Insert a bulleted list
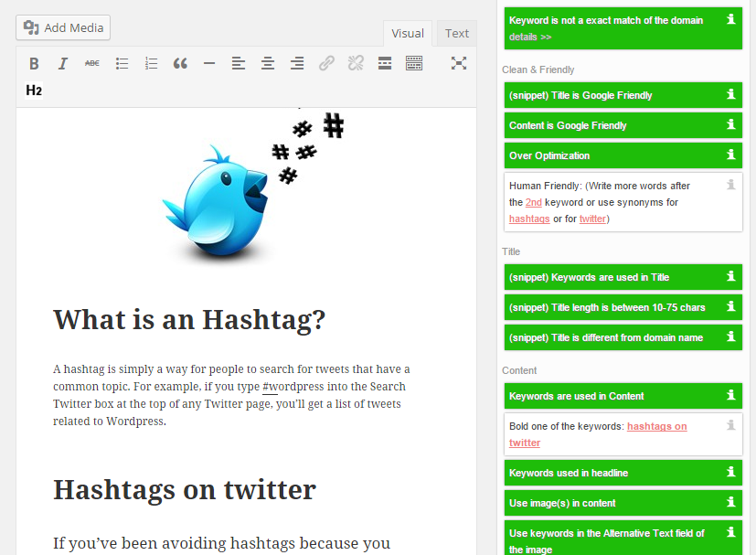Image resolution: width=756 pixels, height=555 pixels. (x=122, y=63)
